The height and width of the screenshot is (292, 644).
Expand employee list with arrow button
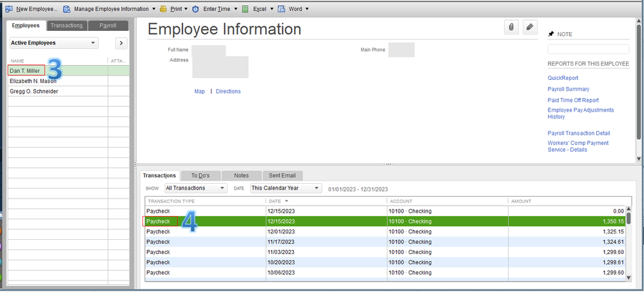(x=122, y=43)
